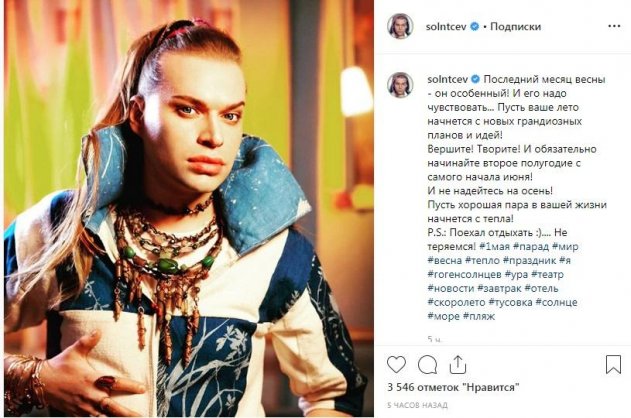Click the Подписки following button
The height and width of the screenshot is (418, 631).
[515, 27]
